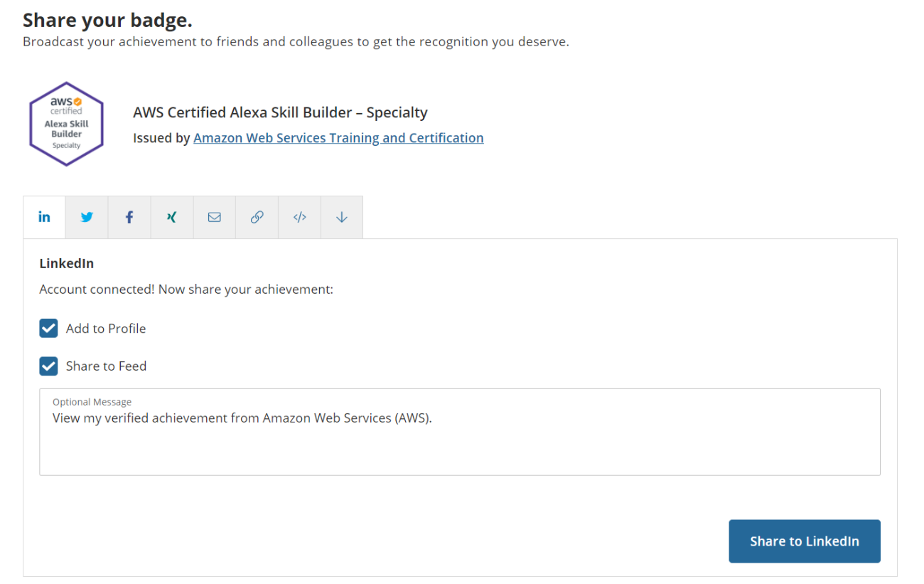Open Amazon Web Services Training and Certification link
Viewport: 924px width, 584px height.
pyautogui.click(x=338, y=138)
